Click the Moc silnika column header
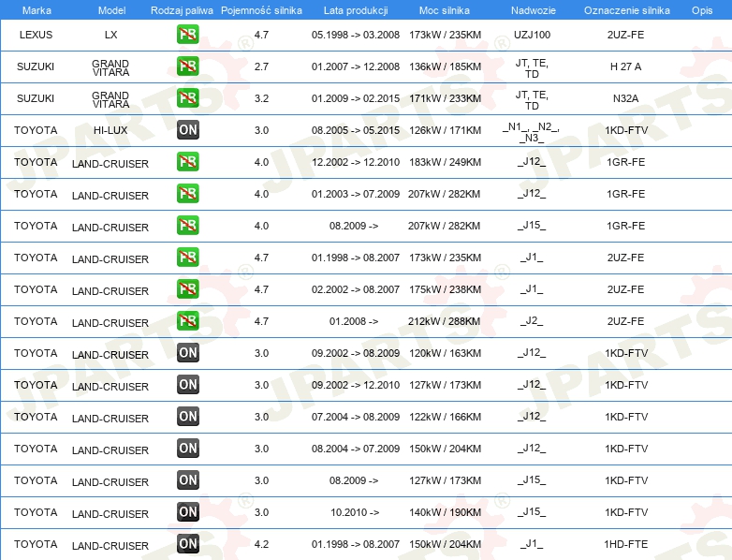Image resolution: width=732 pixels, height=560 pixels. pos(445,10)
